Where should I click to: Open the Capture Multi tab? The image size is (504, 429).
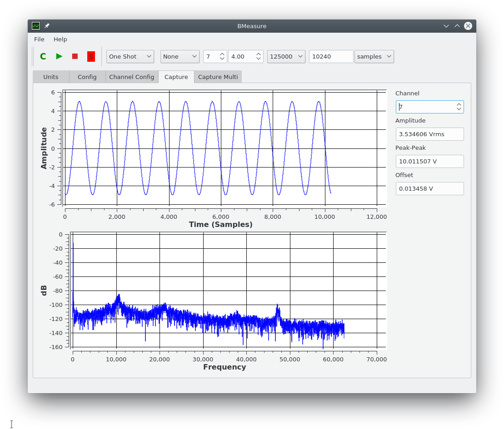(x=218, y=77)
